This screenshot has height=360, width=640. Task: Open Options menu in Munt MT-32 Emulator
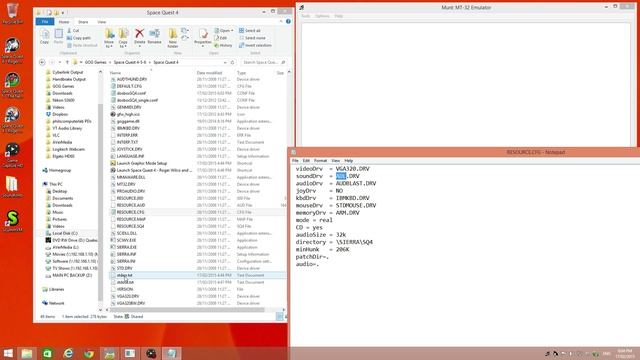pos(322,16)
